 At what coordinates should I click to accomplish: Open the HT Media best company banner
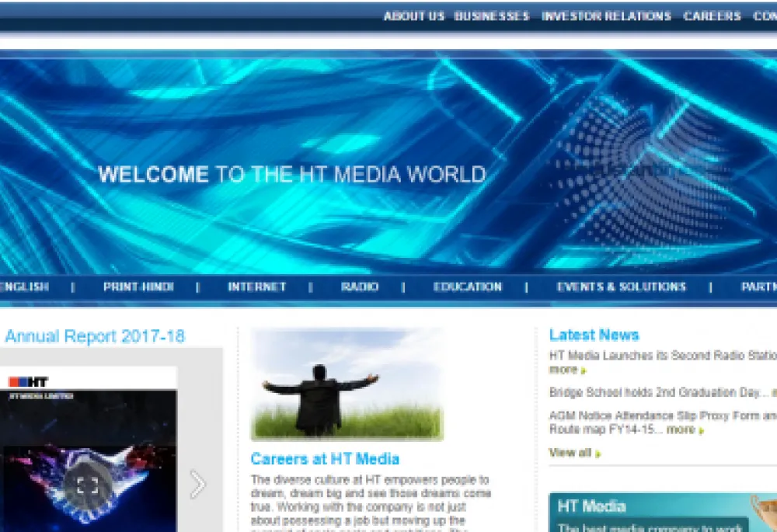[663, 512]
